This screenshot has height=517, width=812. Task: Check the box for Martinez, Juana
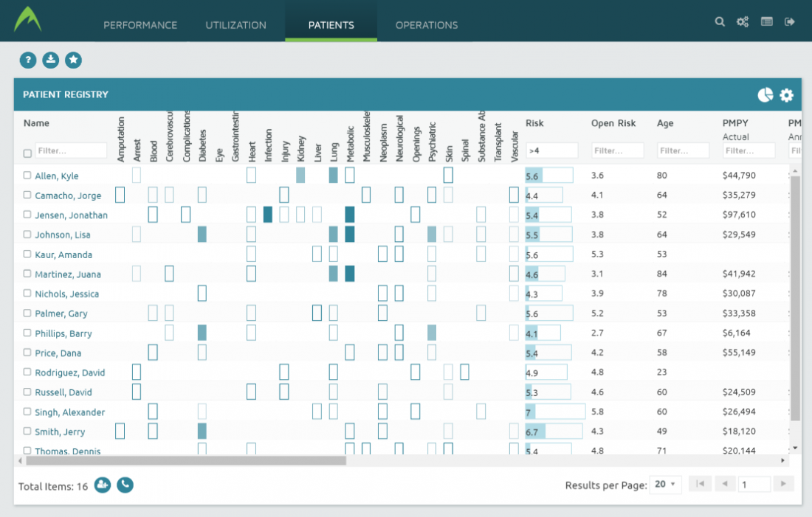tap(27, 274)
